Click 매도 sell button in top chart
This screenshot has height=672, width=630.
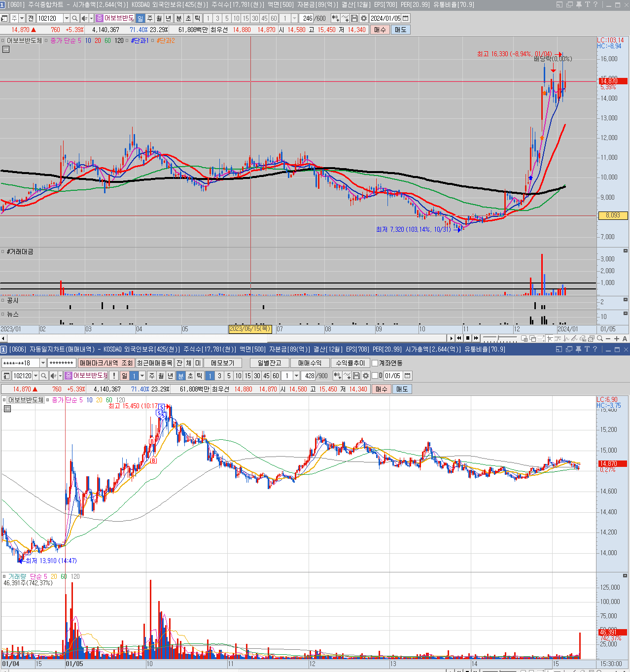[401, 30]
